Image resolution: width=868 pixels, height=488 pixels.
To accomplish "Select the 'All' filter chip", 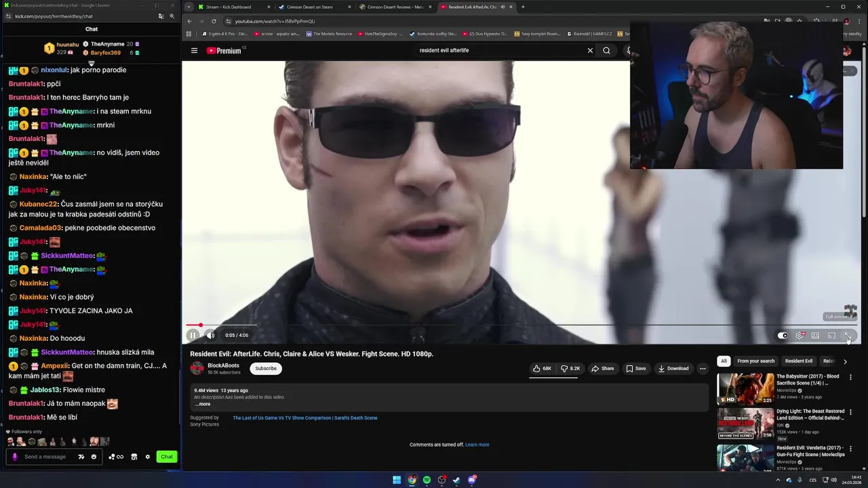I will pyautogui.click(x=724, y=361).
